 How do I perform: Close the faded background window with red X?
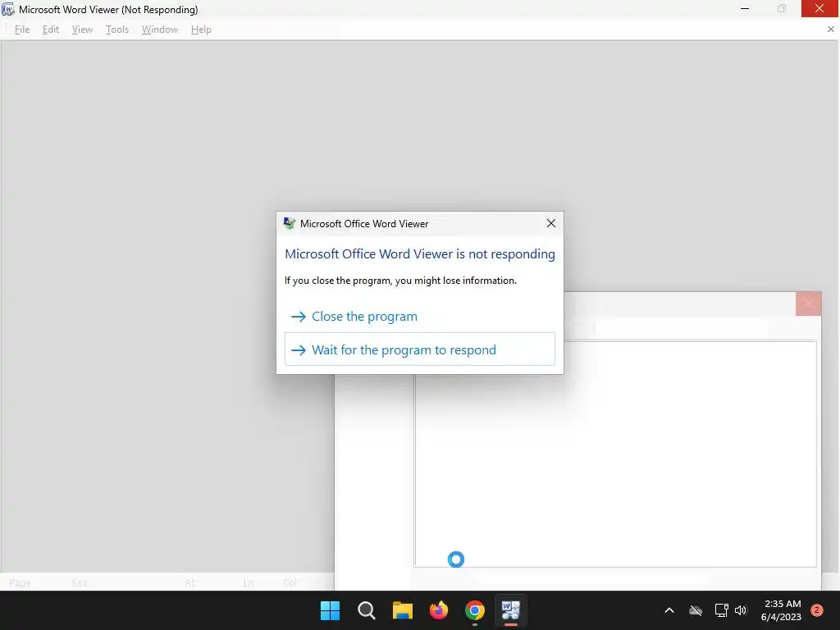[808, 304]
